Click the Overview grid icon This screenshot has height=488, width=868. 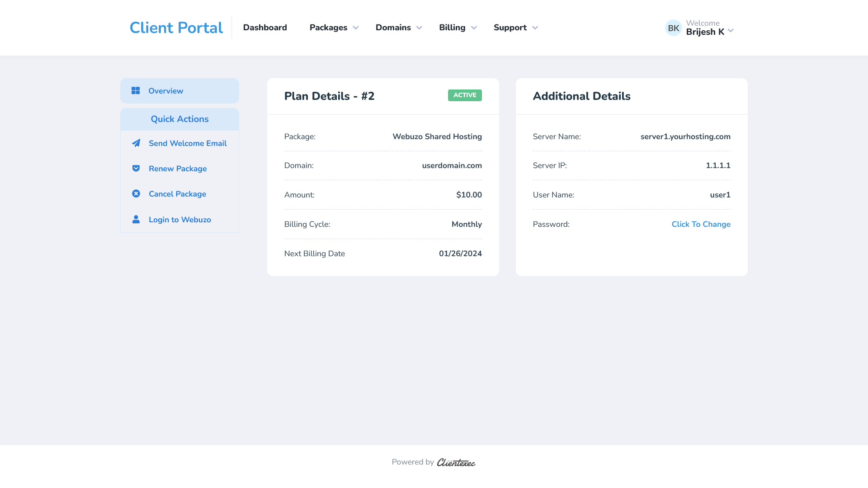pos(136,91)
